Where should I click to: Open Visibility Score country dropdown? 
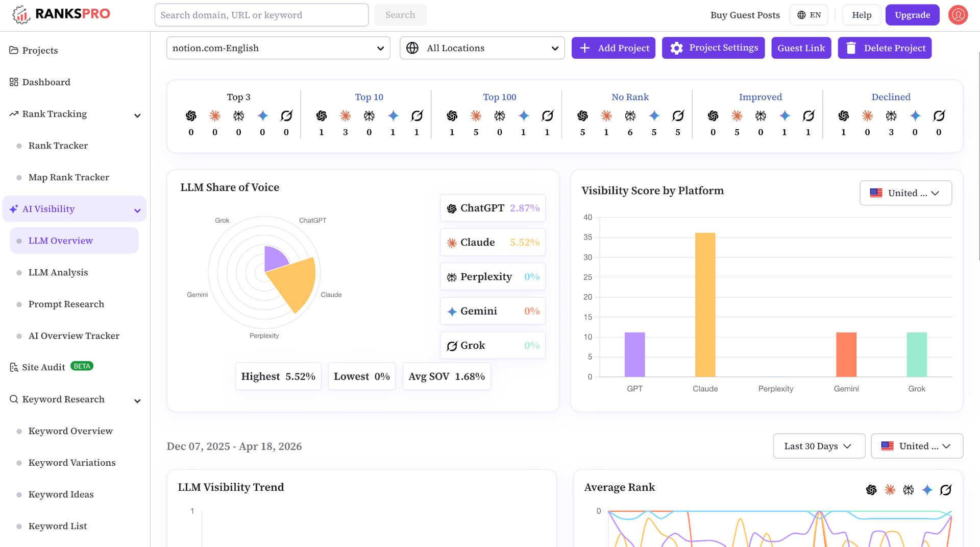click(x=905, y=193)
